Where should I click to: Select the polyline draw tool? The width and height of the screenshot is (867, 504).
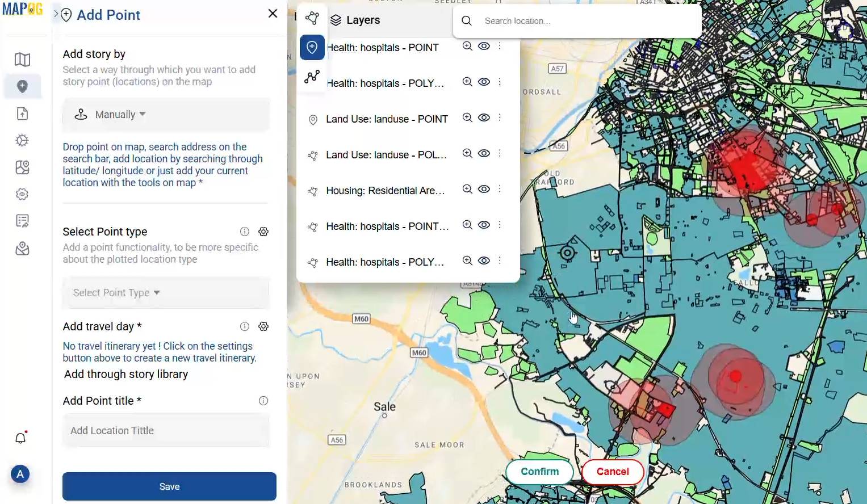point(312,77)
